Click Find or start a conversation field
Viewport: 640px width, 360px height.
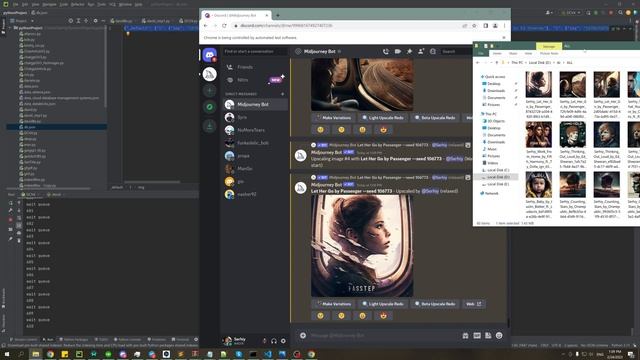click(x=255, y=51)
